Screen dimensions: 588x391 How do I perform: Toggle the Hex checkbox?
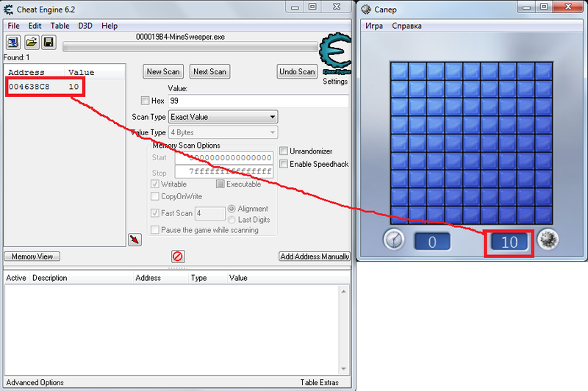tap(145, 101)
